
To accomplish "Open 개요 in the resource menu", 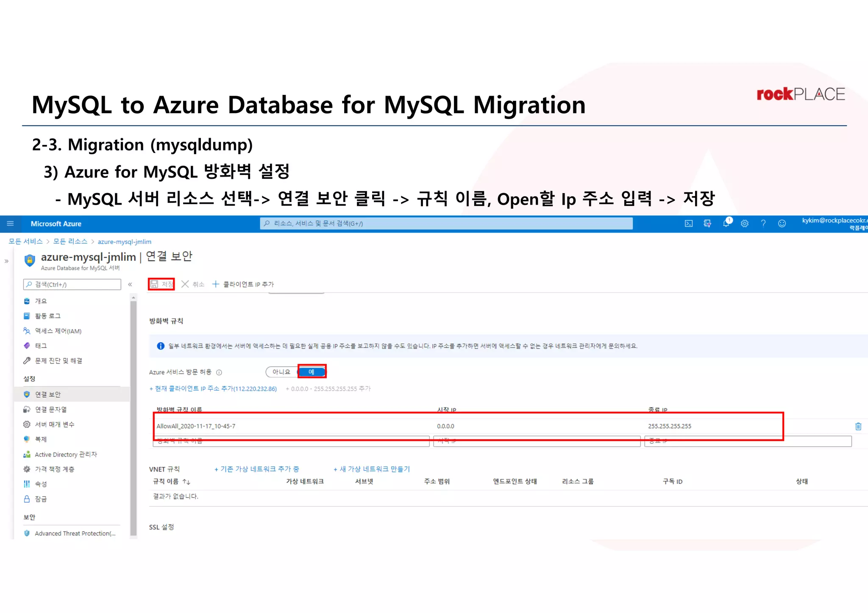I will [41, 301].
